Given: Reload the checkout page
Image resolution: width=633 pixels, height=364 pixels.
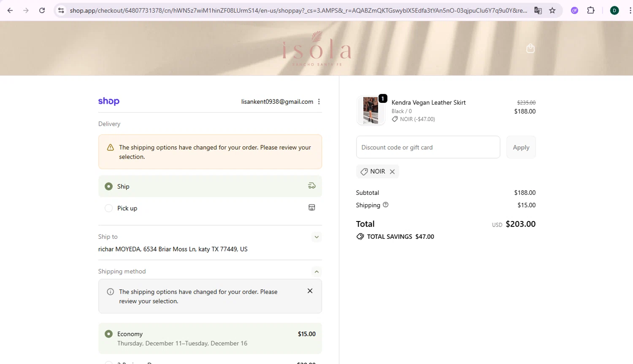Looking at the screenshot, I should click(42, 11).
